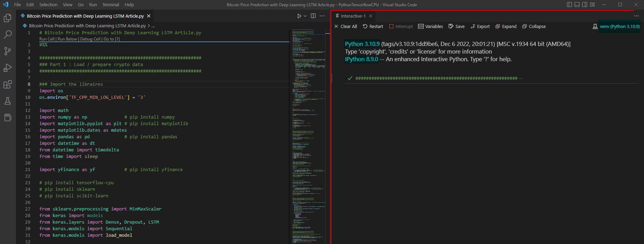Open the Variables viewer

coord(430,26)
